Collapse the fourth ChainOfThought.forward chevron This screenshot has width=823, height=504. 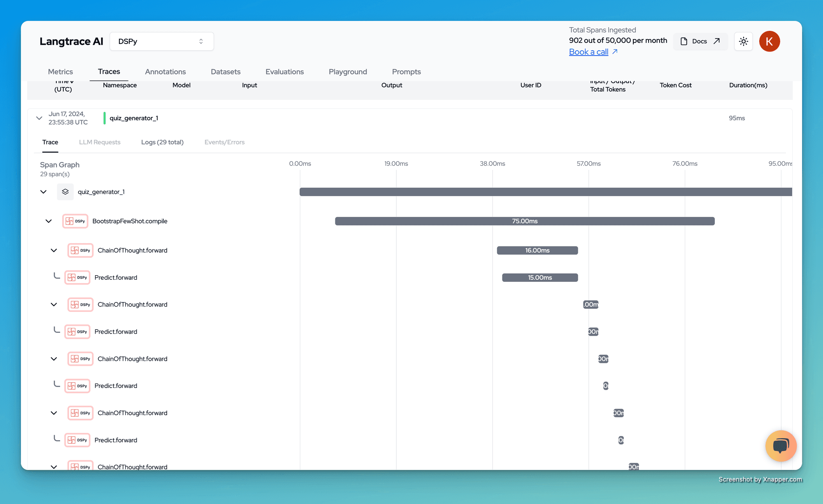coord(54,413)
